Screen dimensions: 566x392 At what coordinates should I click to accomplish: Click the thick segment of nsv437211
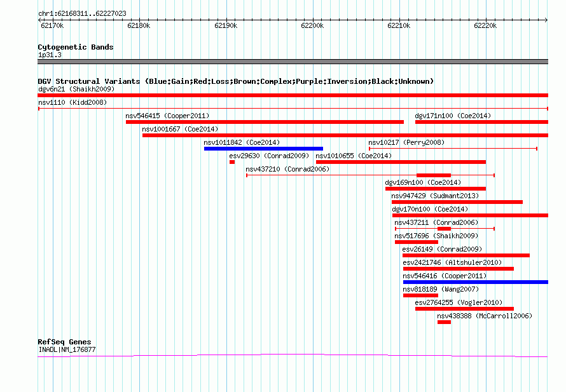pos(444,229)
